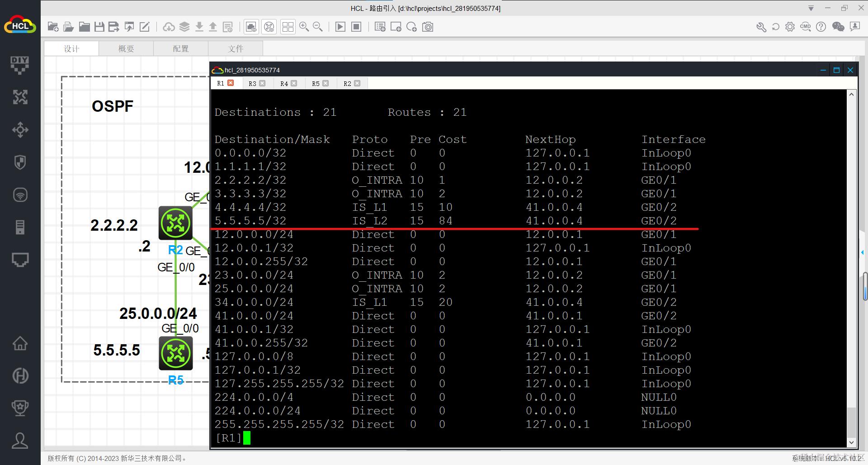The image size is (868, 465).
Task: Click the terminal command prompt at [R1]
Action: click(229, 438)
